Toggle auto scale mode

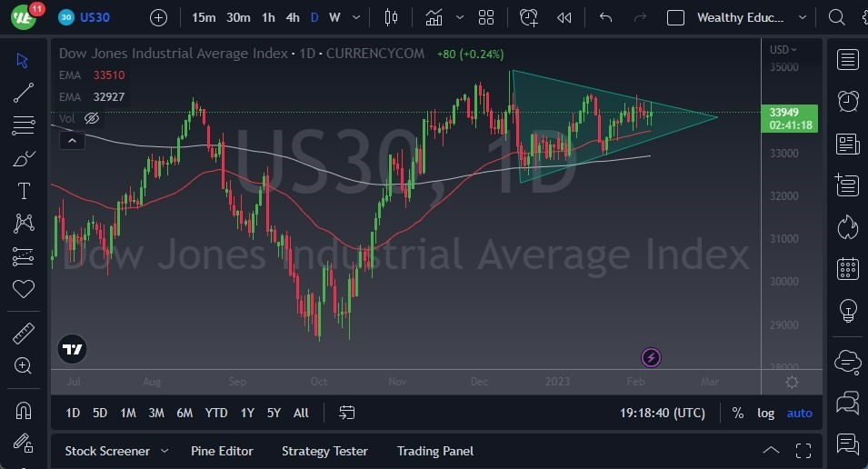[x=799, y=413]
